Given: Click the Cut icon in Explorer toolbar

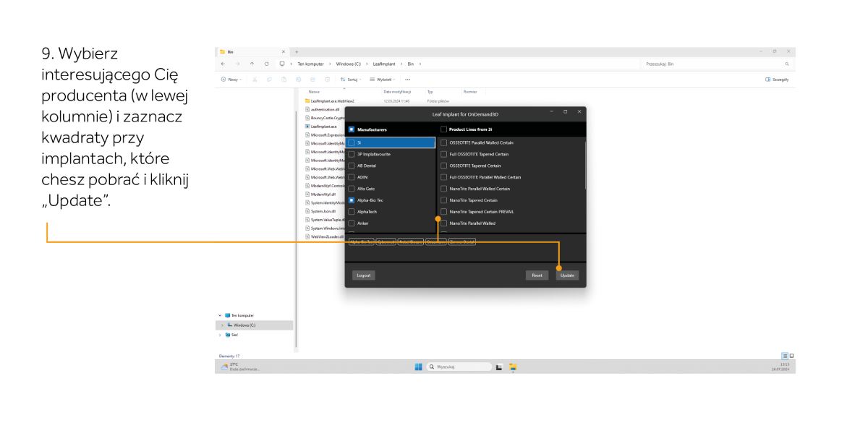Looking at the screenshot, I should (x=255, y=79).
